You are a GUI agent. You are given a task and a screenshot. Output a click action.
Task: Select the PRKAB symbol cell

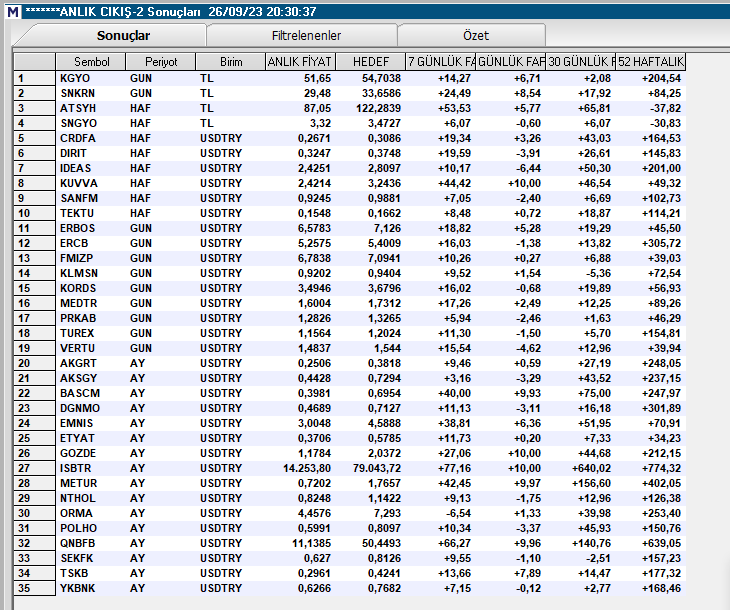[91, 318]
